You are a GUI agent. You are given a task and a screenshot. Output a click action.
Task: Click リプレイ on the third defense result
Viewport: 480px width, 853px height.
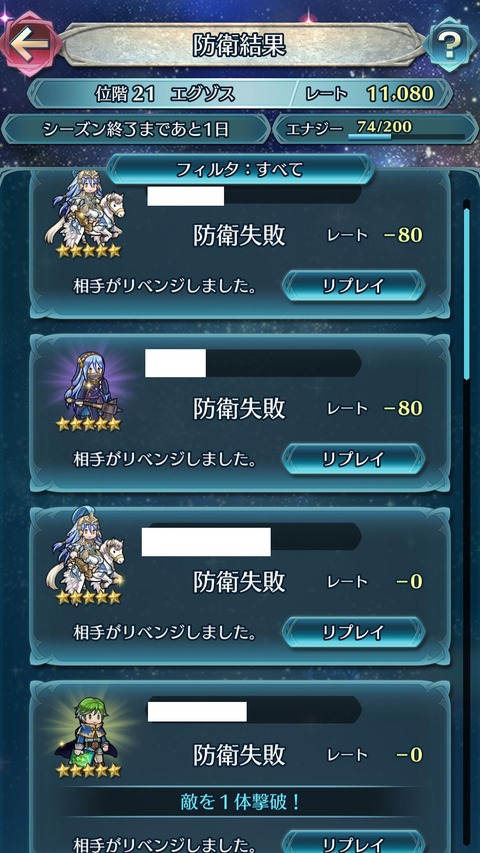tap(353, 632)
